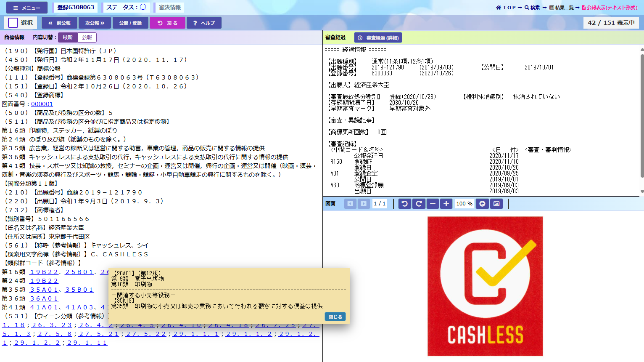
Task: Click the 公開/登録 button
Action: pyautogui.click(x=130, y=23)
